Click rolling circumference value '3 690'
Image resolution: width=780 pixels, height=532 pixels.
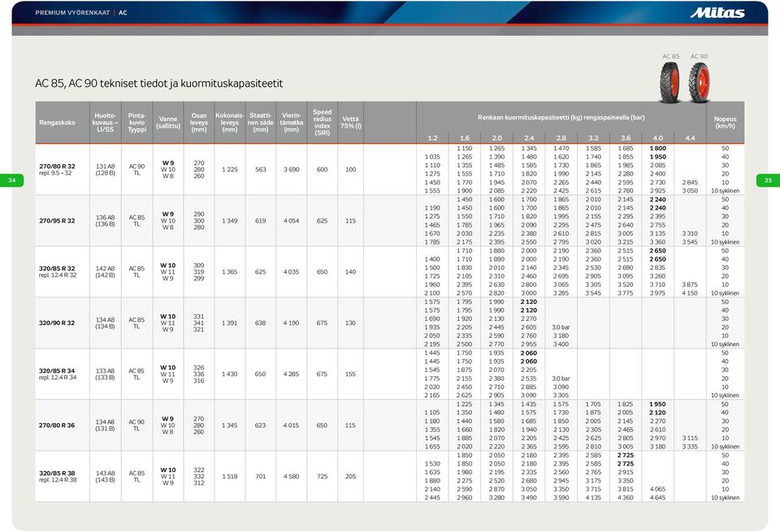292,170
